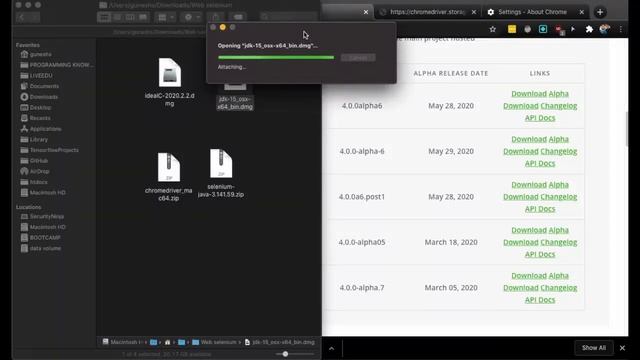640x360 pixels.
Task: Click the gray circle extension icon
Action: click(528, 29)
